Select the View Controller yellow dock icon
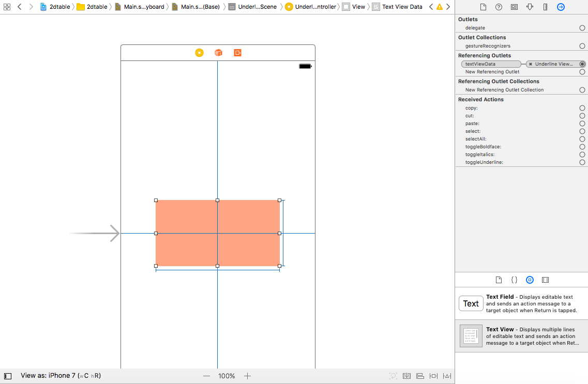 click(199, 53)
